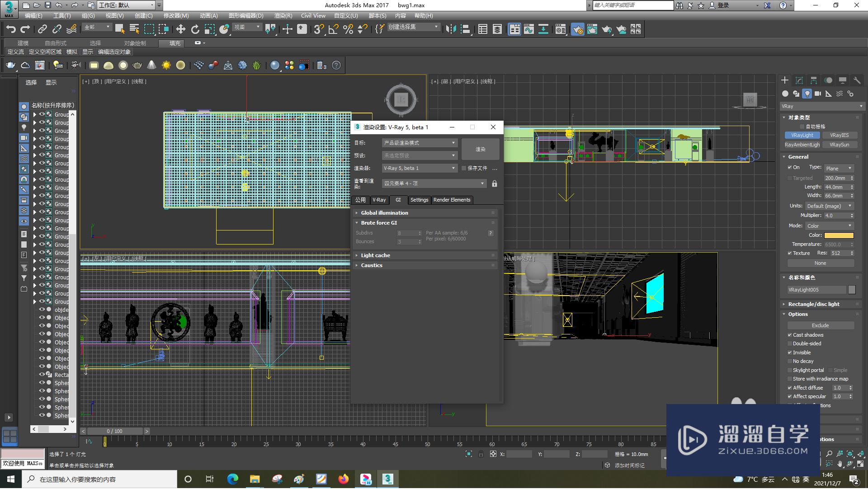This screenshot has width=868, height=489.
Task: Enable Double-sided option checkbox
Action: [x=790, y=343]
